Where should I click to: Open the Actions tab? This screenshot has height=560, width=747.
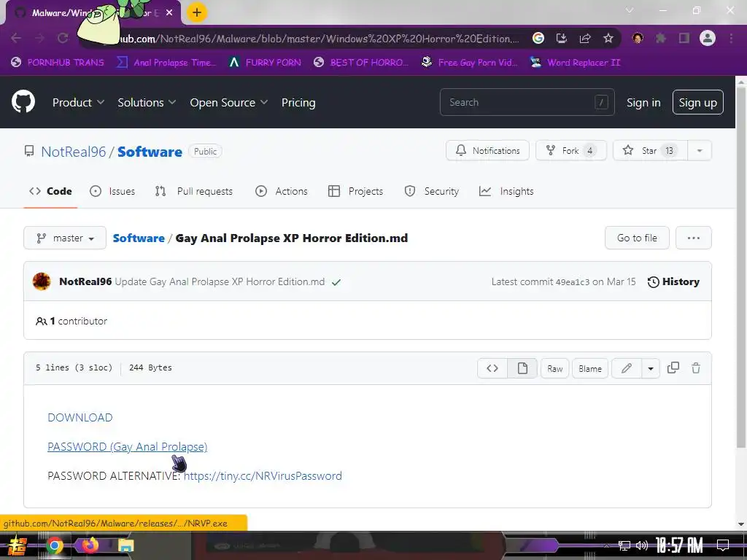(x=282, y=191)
